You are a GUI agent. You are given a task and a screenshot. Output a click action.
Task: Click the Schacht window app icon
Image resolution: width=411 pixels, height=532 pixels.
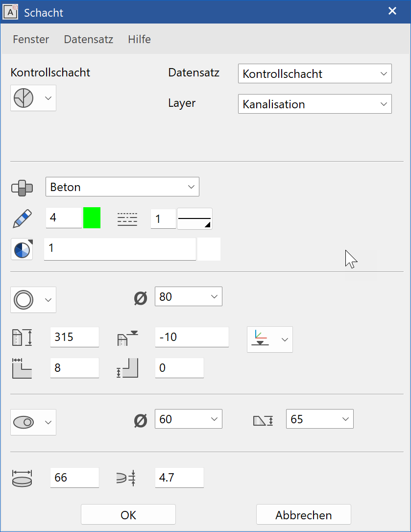click(10, 12)
